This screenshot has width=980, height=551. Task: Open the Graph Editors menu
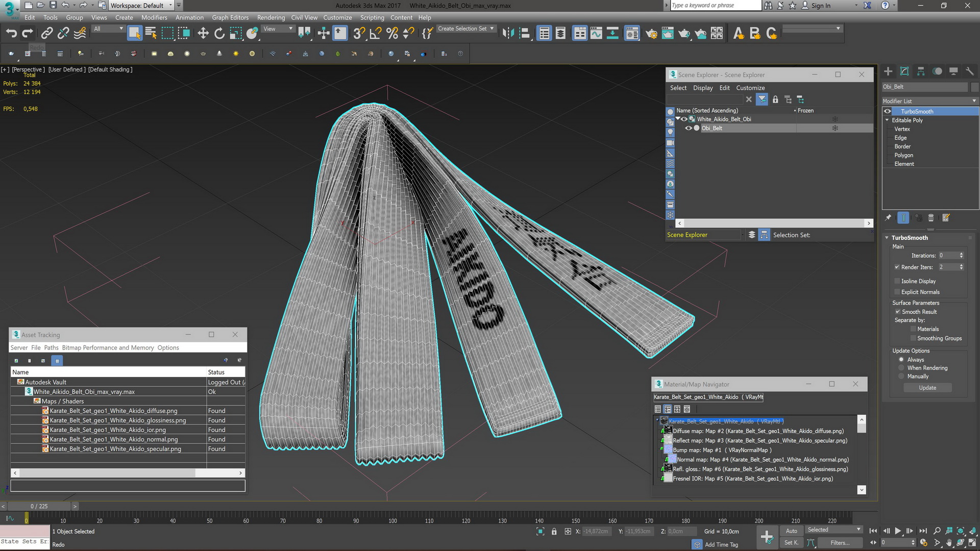point(230,17)
